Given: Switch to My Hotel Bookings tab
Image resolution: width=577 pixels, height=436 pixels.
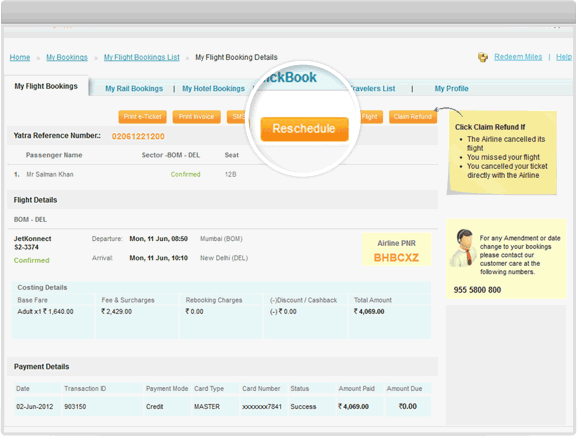Looking at the screenshot, I should point(213,89).
